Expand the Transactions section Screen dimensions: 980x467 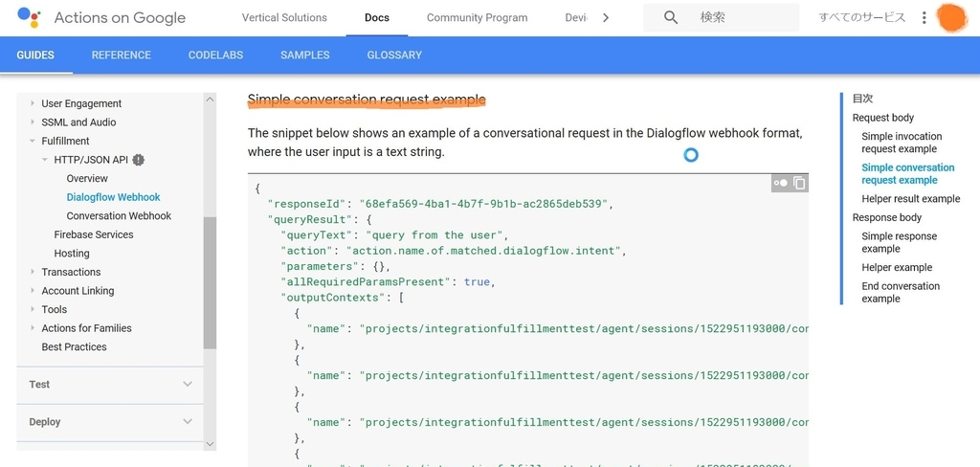[33, 272]
